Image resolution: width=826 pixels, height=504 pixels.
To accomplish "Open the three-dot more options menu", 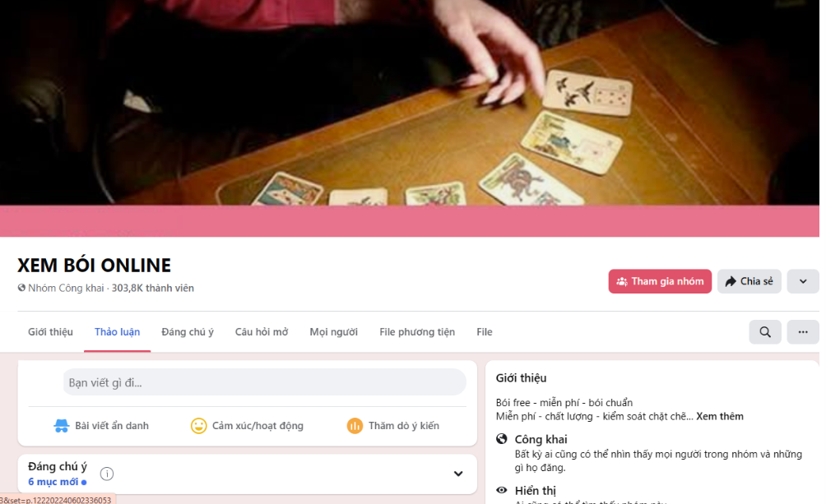I will (x=803, y=332).
